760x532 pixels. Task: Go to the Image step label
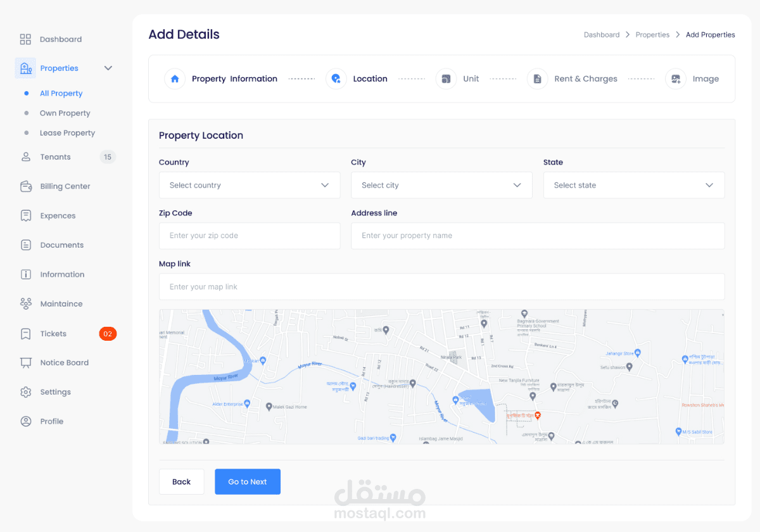coord(706,79)
